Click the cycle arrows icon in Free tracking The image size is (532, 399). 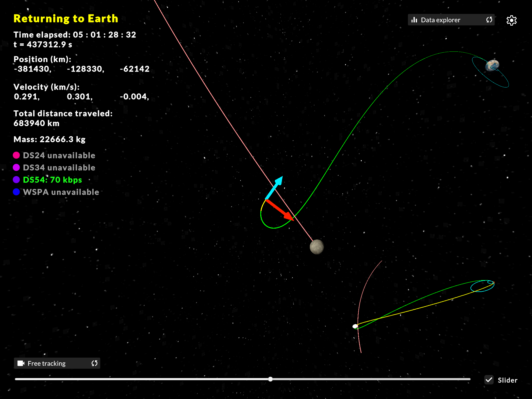[95, 363]
